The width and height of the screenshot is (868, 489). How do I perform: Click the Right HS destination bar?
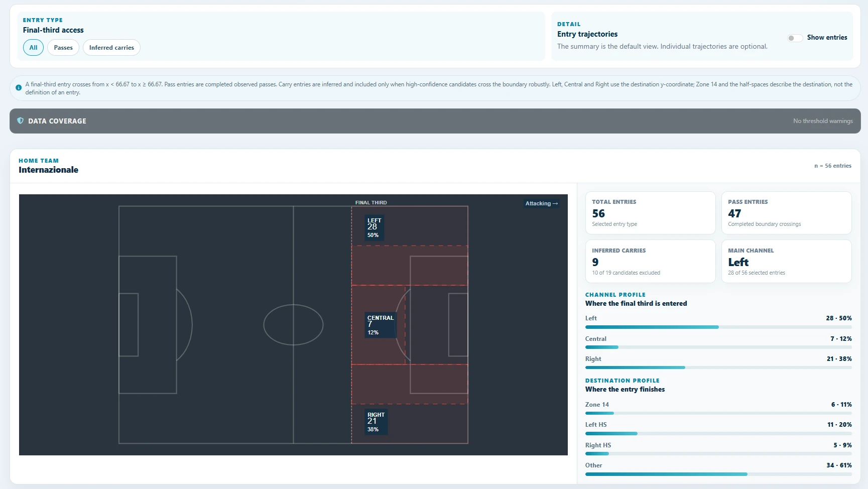coord(718,454)
